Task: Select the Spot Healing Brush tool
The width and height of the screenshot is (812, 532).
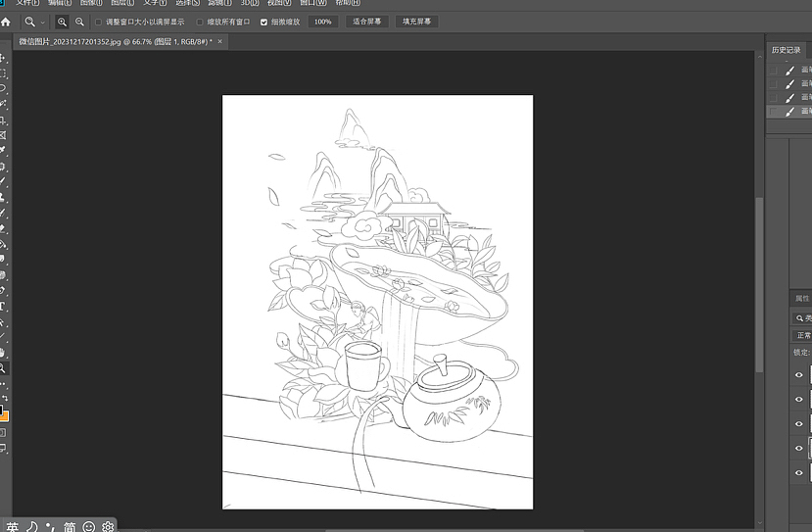Action: (x=3, y=167)
